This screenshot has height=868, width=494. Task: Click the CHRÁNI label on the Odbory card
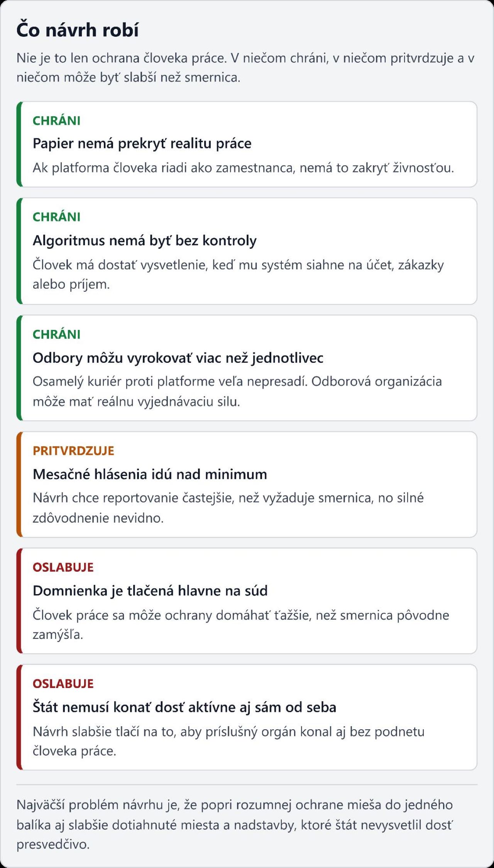(57, 335)
